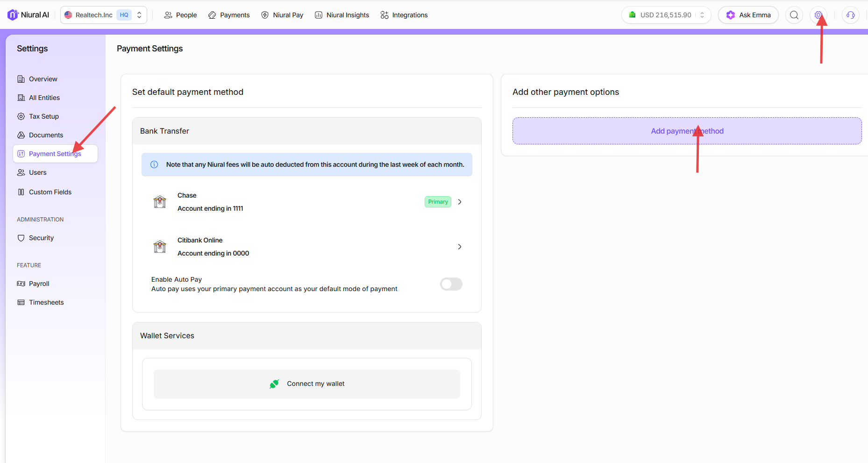Open the Niural Insights menu
868x463 pixels.
[x=342, y=15]
